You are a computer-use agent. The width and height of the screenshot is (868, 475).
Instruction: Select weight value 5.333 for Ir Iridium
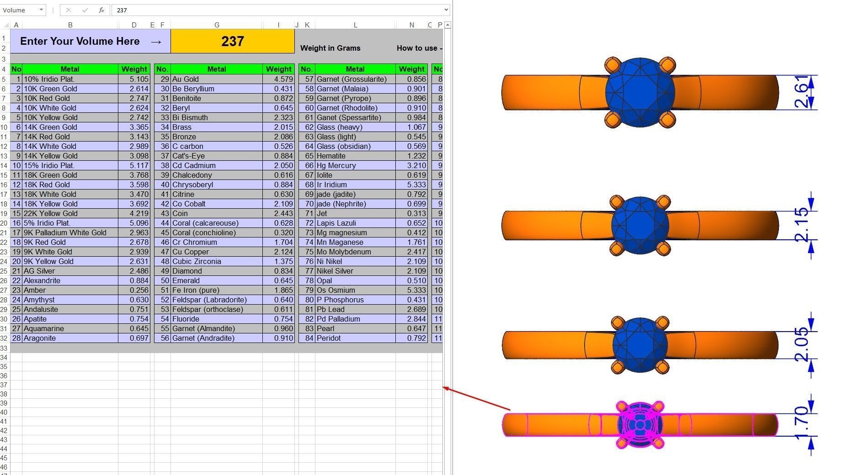pos(412,185)
